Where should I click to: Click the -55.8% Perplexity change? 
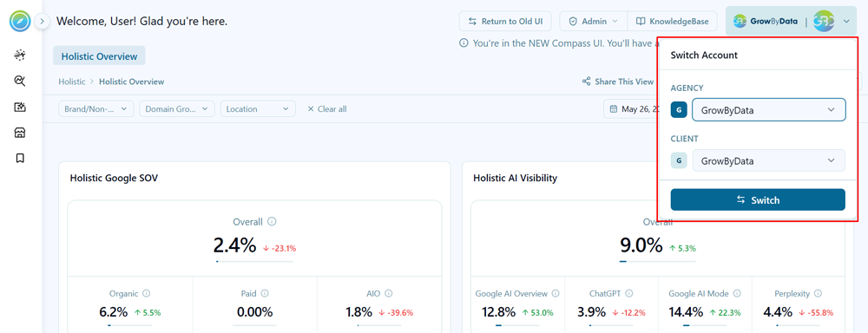tap(817, 312)
